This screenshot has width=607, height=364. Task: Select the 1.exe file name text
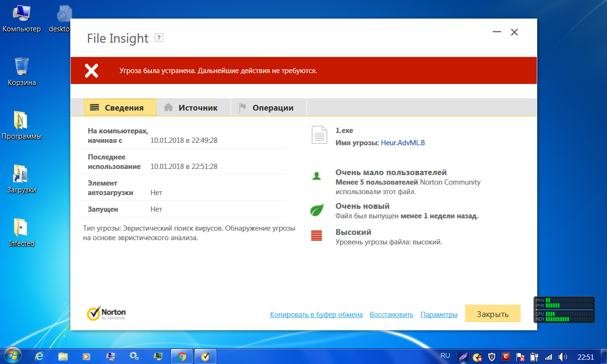tap(344, 131)
